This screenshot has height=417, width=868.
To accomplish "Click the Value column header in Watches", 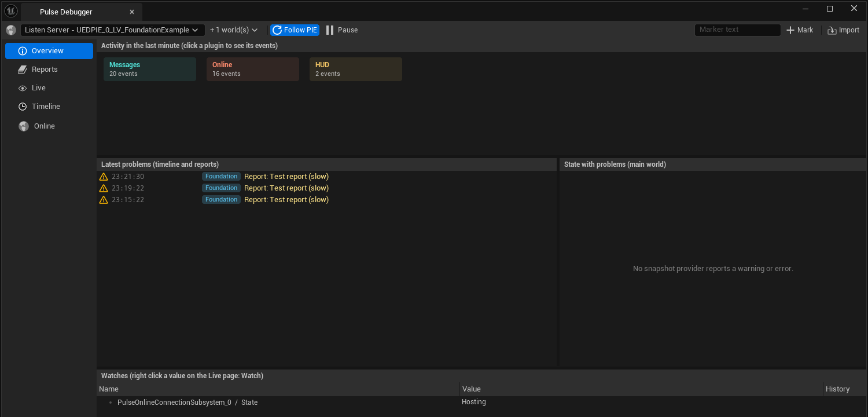I will (642, 389).
